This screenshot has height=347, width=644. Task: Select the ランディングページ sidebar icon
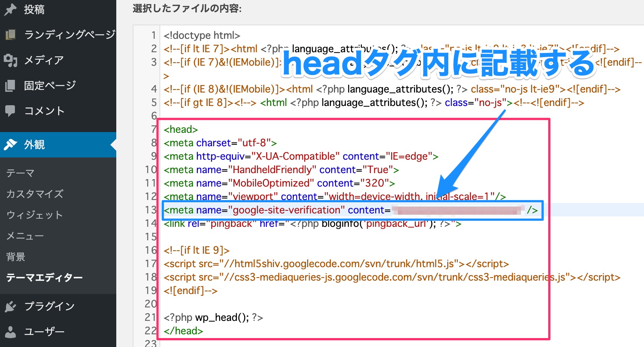(x=11, y=34)
